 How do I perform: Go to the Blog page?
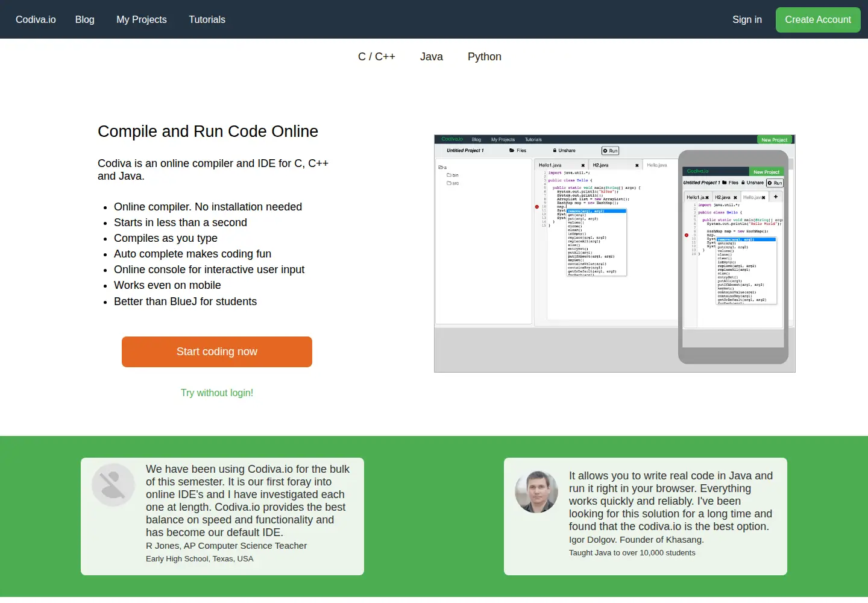(x=85, y=19)
